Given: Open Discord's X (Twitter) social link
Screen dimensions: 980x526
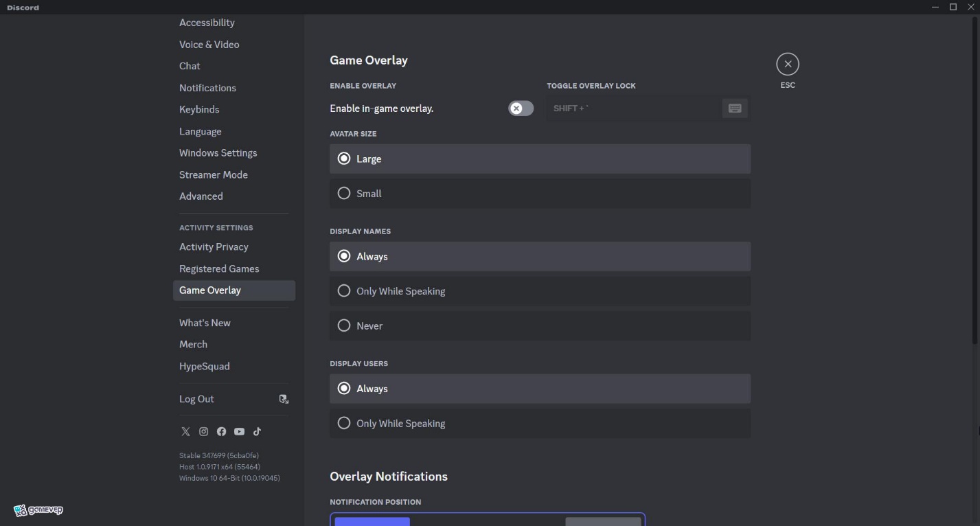Looking at the screenshot, I should click(x=185, y=432).
